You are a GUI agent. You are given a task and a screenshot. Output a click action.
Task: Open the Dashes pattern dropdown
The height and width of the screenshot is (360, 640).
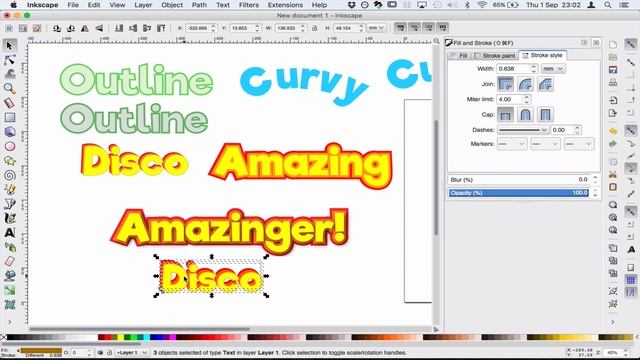point(522,130)
